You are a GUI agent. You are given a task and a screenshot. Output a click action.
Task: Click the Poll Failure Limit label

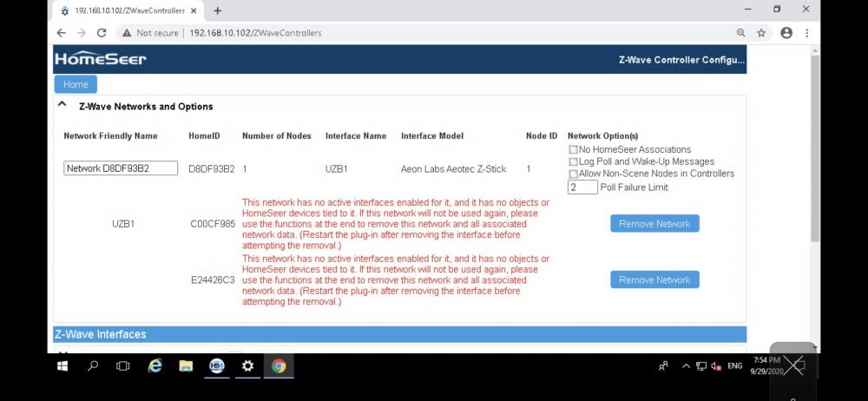pos(634,187)
